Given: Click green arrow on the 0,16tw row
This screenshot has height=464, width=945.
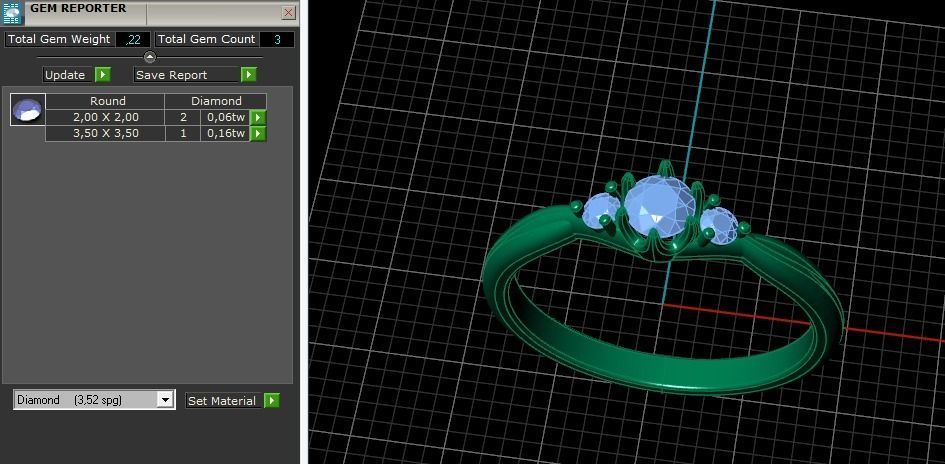Looking at the screenshot, I should coord(258,134).
